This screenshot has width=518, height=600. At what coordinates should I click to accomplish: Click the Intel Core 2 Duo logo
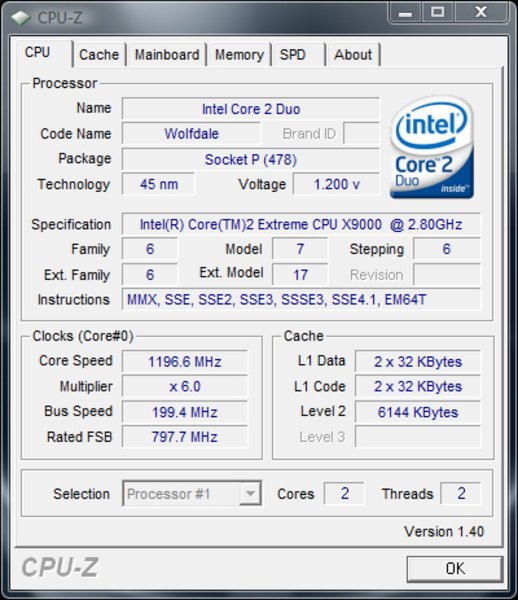432,147
